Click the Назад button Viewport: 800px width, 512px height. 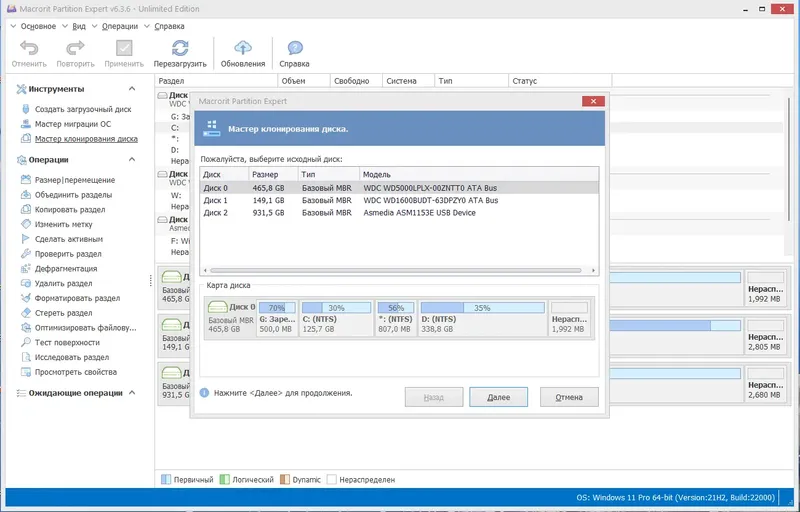(434, 397)
